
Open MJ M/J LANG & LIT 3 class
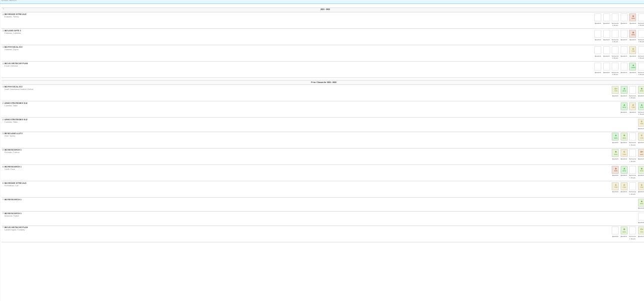click(13, 134)
